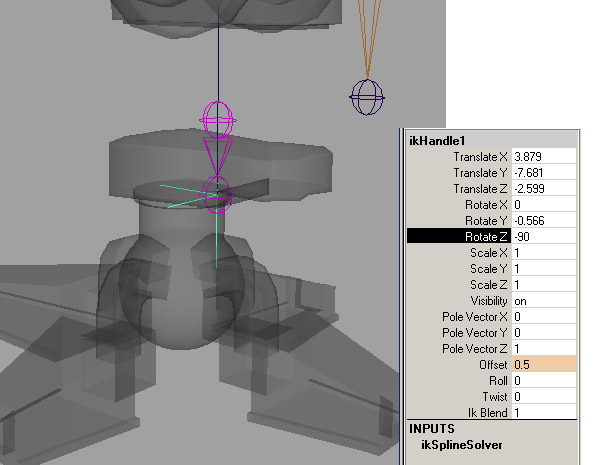Select the Translate X attribute label
The image size is (600, 465).
(x=480, y=157)
